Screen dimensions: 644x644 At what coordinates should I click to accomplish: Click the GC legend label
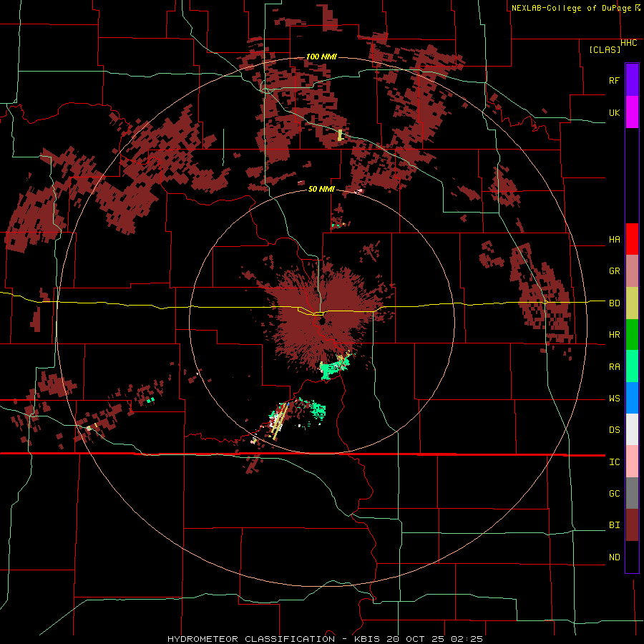pos(614,493)
